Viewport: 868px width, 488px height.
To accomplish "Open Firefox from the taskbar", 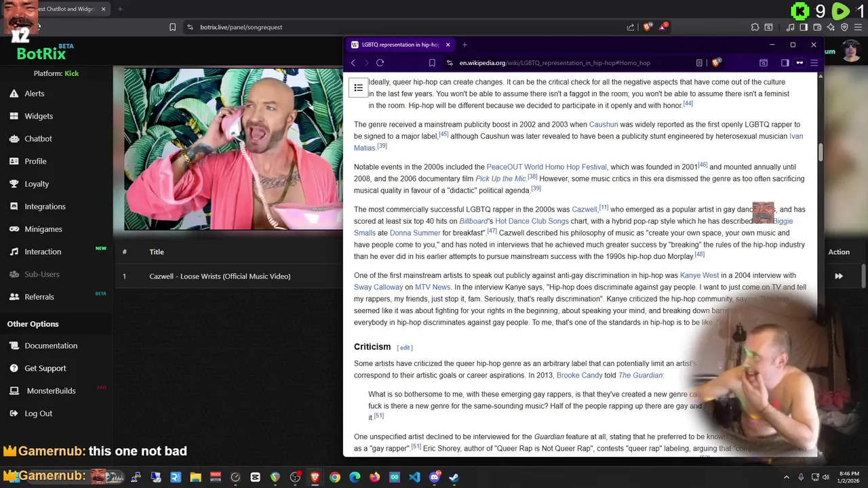I will click(374, 477).
